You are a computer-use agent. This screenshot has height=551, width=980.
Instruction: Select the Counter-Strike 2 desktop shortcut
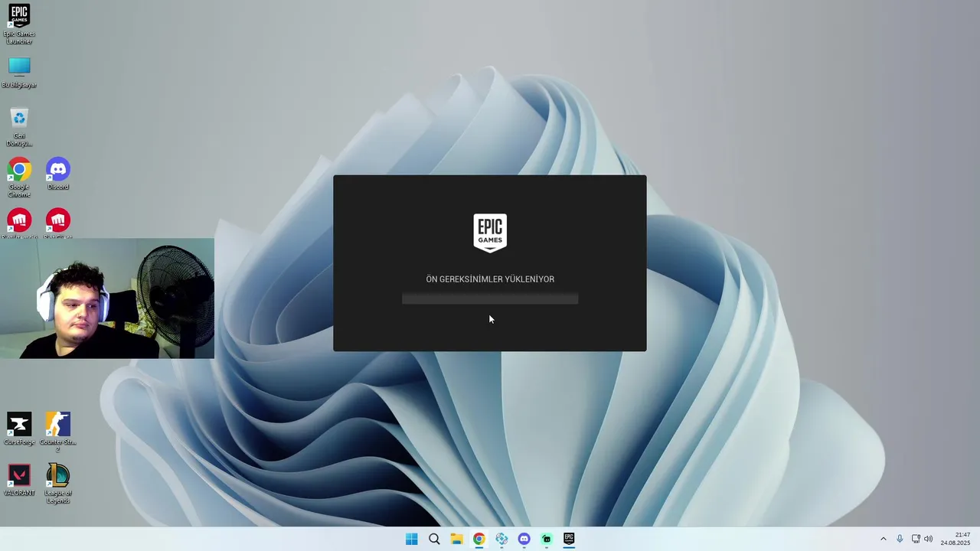point(58,432)
